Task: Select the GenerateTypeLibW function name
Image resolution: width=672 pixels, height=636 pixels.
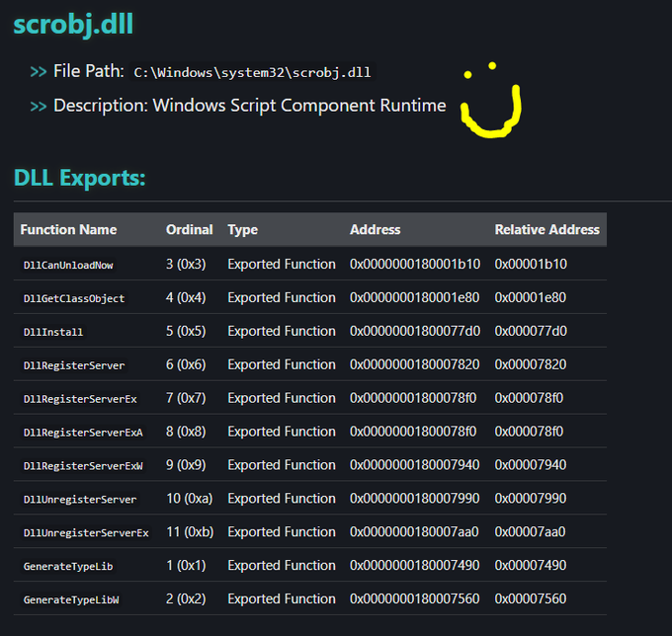Action: 71,599
